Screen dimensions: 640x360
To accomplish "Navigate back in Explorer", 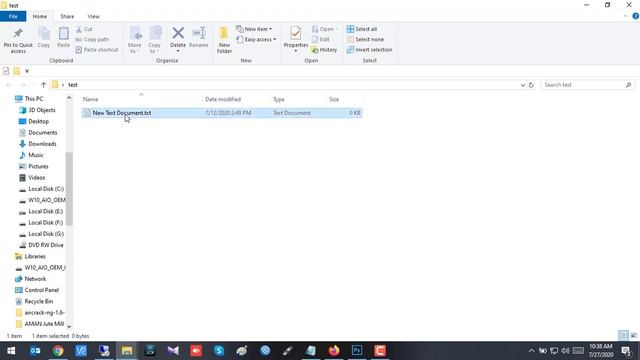I will [x=9, y=85].
